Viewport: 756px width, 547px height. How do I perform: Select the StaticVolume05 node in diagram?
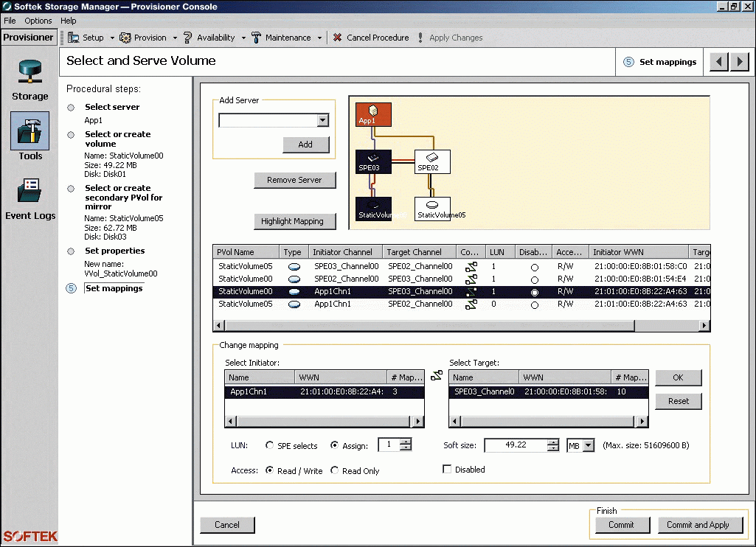(x=432, y=209)
